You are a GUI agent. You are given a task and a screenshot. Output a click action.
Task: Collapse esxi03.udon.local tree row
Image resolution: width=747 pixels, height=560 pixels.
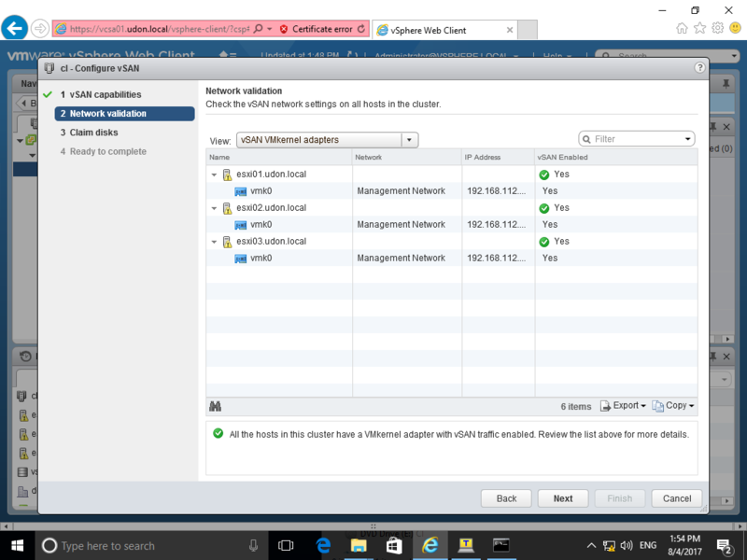click(214, 242)
